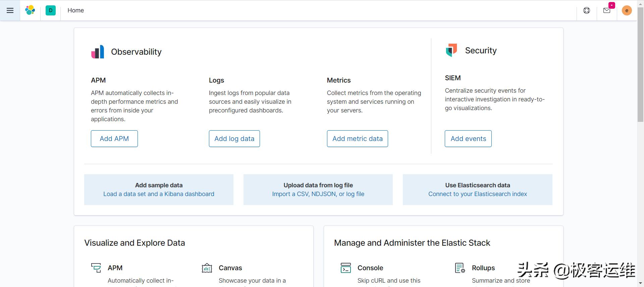Open Connect to your Elasticsearch index link

pyautogui.click(x=477, y=194)
